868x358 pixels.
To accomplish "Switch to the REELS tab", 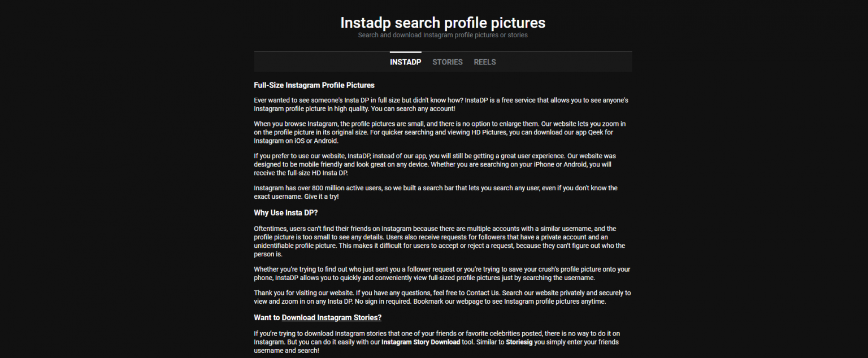I will pos(484,62).
